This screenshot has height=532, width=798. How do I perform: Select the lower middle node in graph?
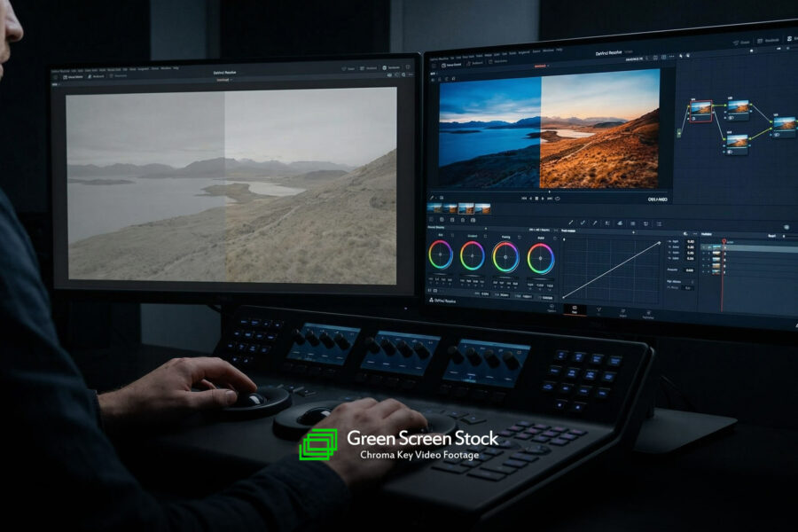coord(737,141)
